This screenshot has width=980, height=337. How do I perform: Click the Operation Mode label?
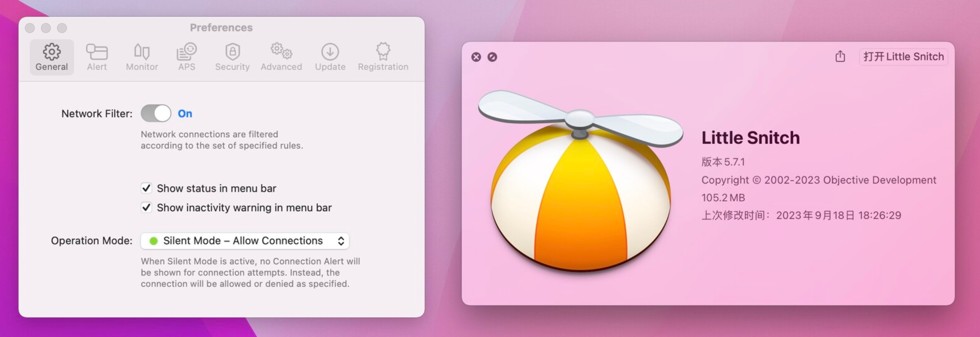pyautogui.click(x=92, y=241)
